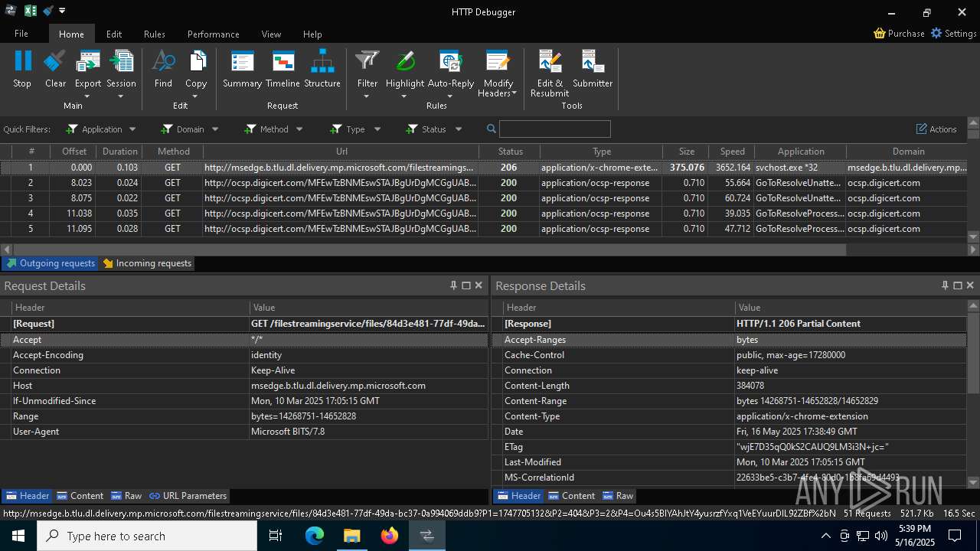This screenshot has width=980, height=551.
Task: Open the Modify Headers dropdown arrow
Action: coord(514,93)
